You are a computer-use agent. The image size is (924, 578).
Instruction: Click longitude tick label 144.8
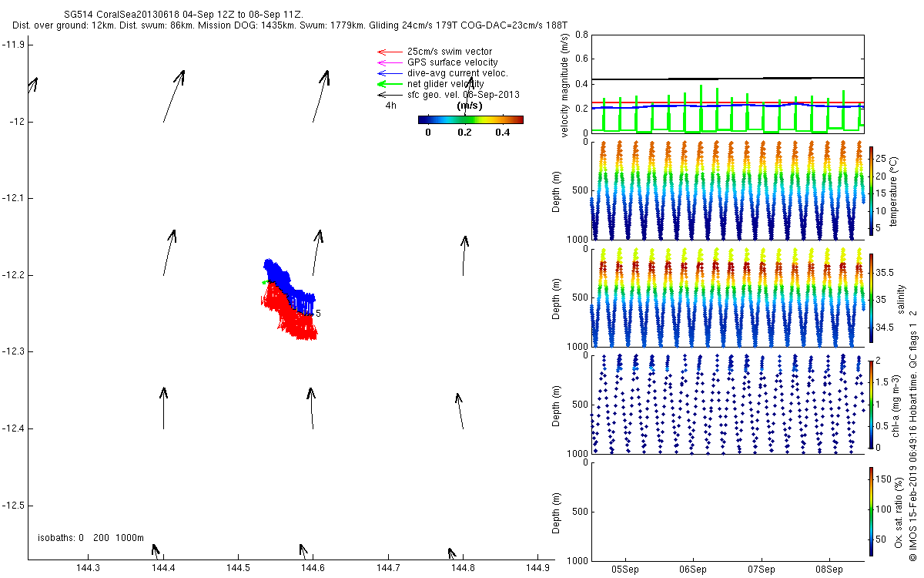[x=464, y=568]
